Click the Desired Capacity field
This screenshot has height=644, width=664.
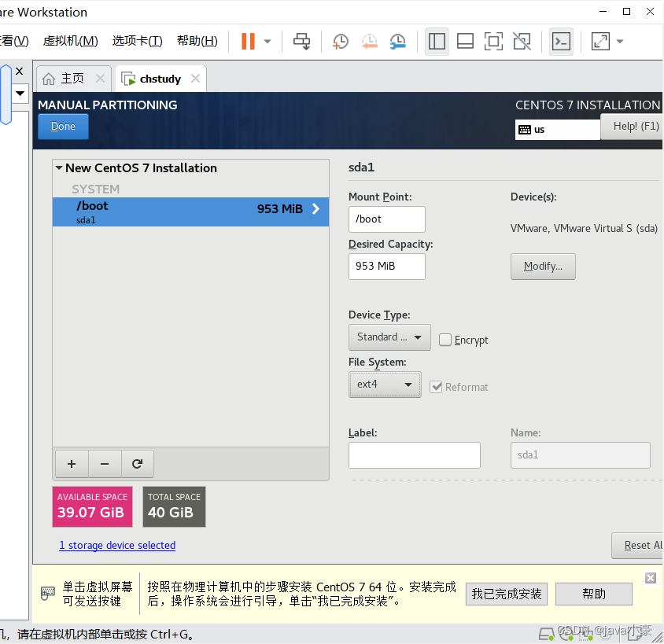386,266
